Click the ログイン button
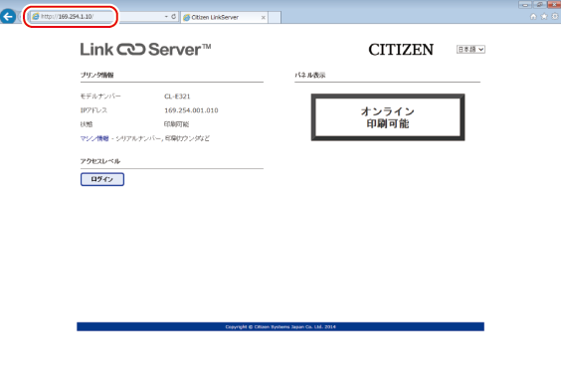 [102, 179]
